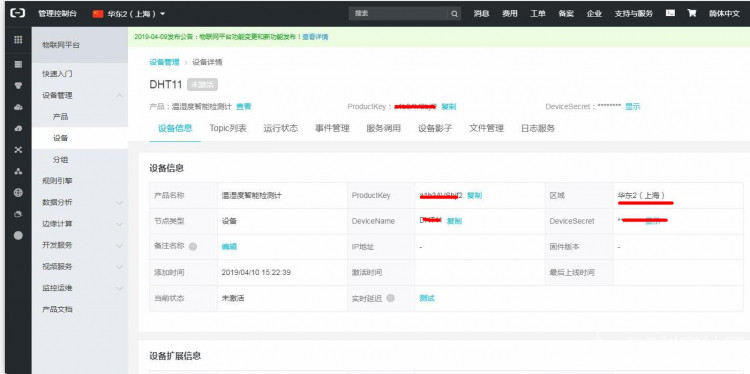Open 快速入门 in the sidebar
This screenshot has height=374, width=750.
pos(57,74)
